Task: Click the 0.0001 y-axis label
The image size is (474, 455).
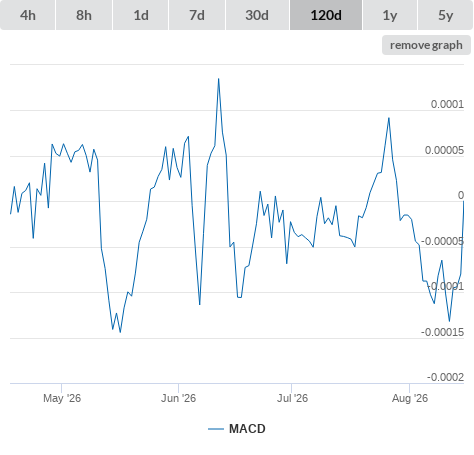Action: (447, 104)
